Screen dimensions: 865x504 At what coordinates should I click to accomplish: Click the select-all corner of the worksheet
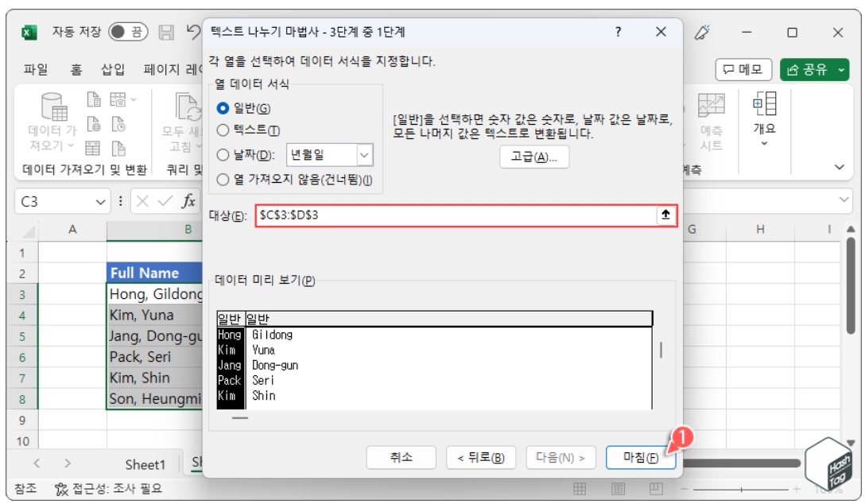(27, 231)
